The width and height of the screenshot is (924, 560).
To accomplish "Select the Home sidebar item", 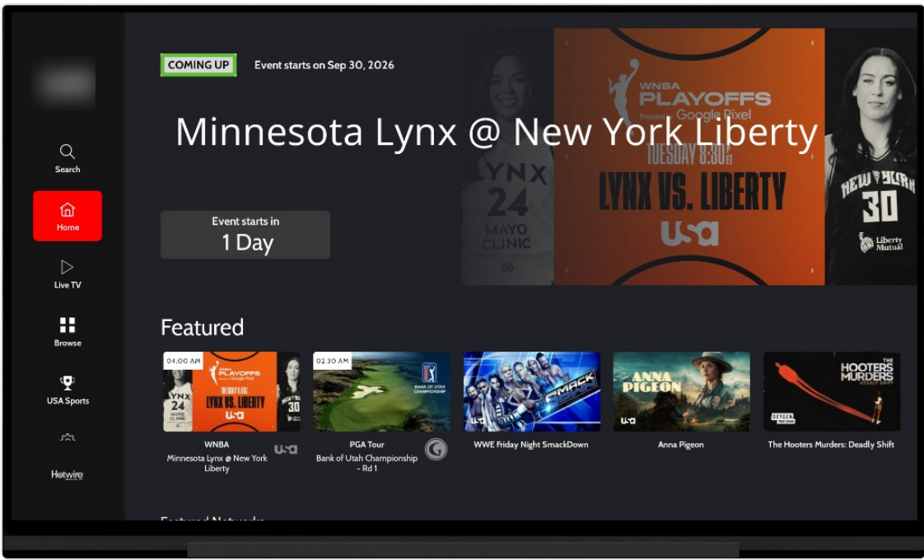I will [x=68, y=216].
